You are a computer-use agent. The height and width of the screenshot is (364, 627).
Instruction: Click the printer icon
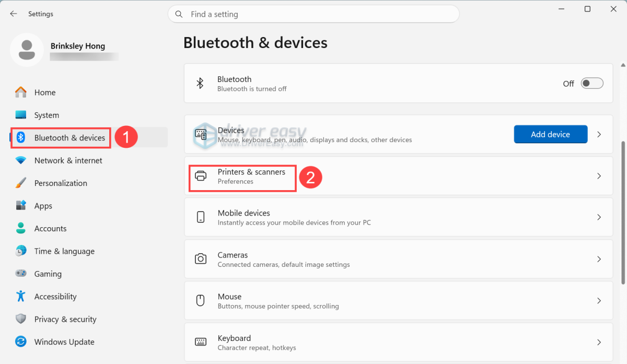click(201, 176)
